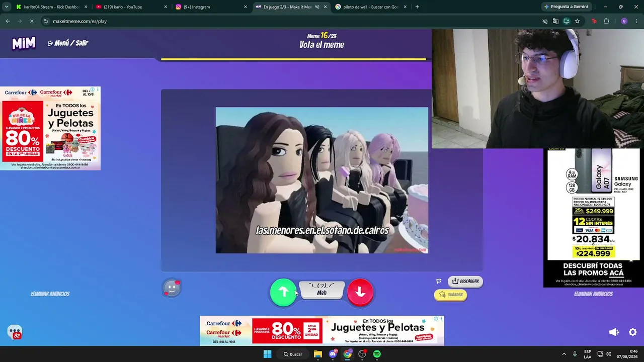Switch to the karlo YouTube tab
This screenshot has height=362, width=644.
[131, 7]
